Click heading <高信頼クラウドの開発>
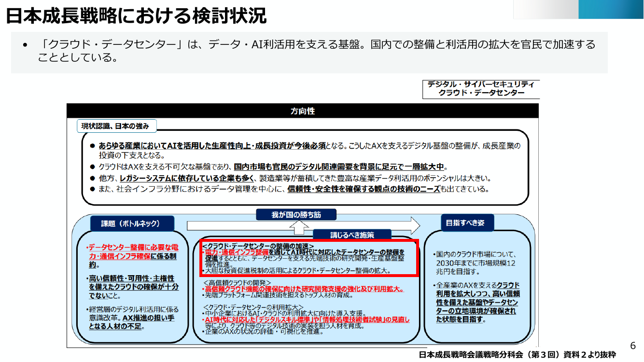The image size is (644, 362). point(237,282)
